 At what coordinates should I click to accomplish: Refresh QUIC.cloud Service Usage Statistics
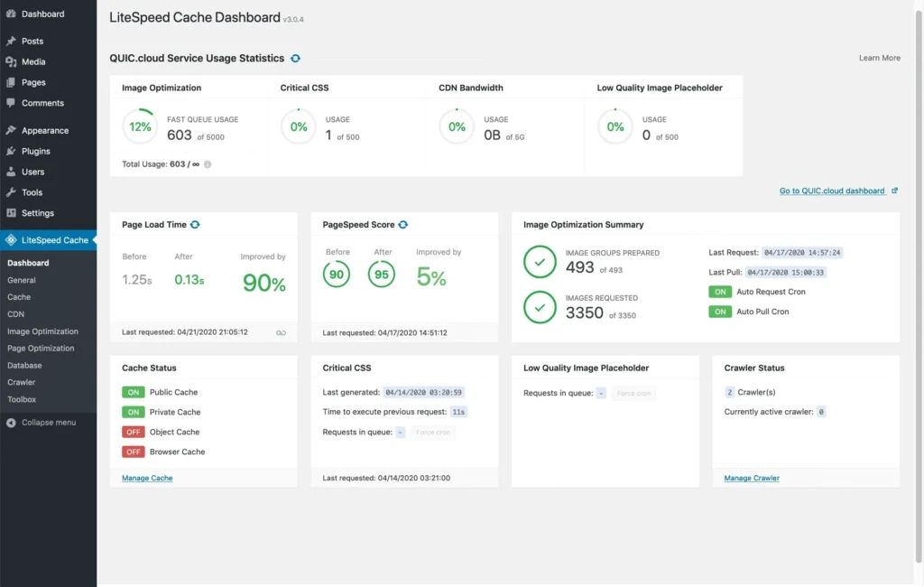point(295,59)
